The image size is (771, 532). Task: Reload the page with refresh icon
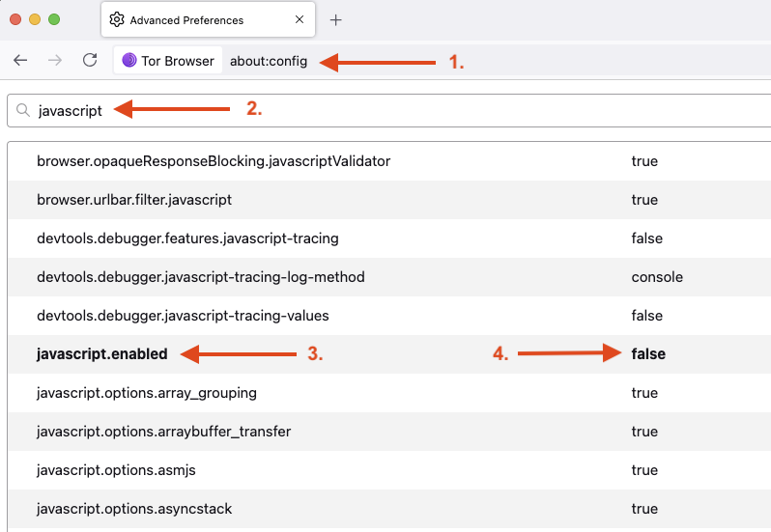(x=90, y=60)
